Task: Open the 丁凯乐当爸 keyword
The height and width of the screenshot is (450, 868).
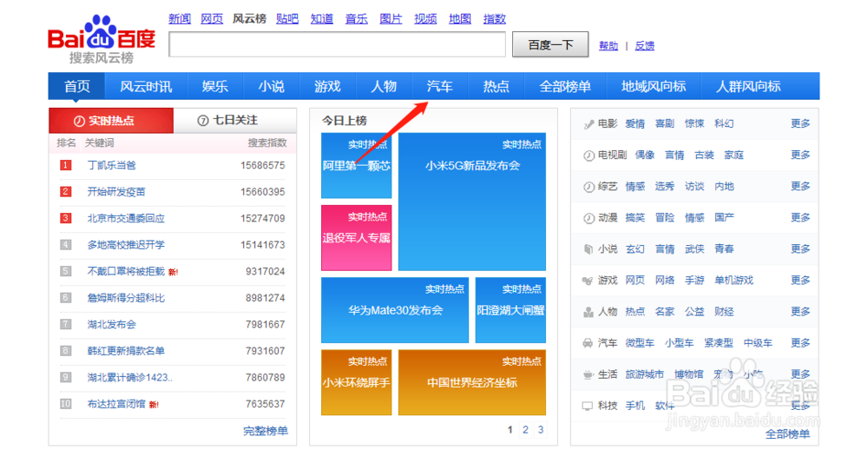Action: (x=112, y=165)
